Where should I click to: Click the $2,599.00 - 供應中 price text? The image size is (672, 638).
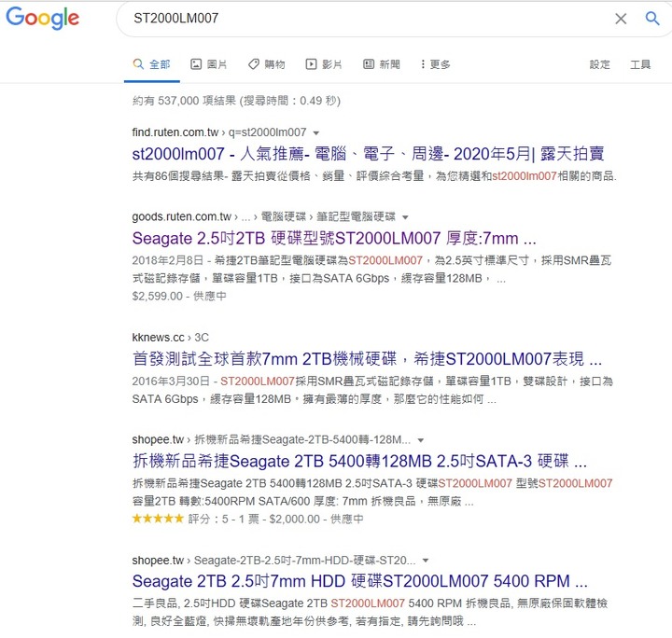tap(179, 297)
